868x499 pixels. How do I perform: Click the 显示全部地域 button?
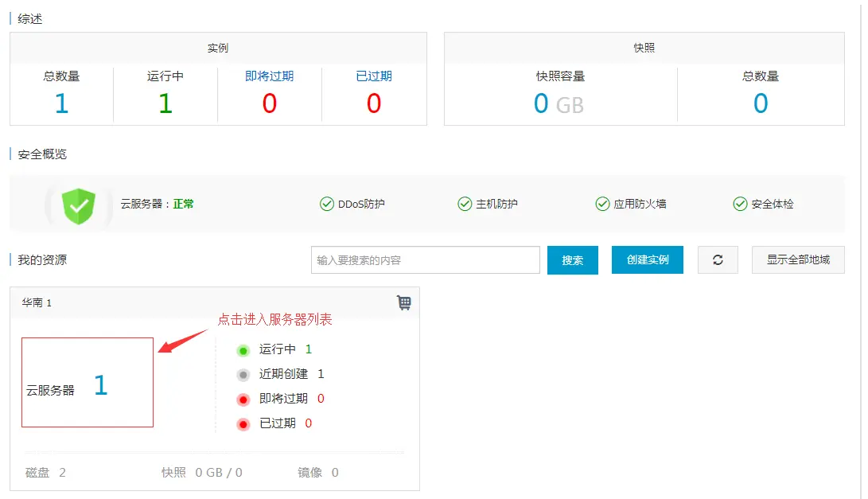(x=798, y=259)
